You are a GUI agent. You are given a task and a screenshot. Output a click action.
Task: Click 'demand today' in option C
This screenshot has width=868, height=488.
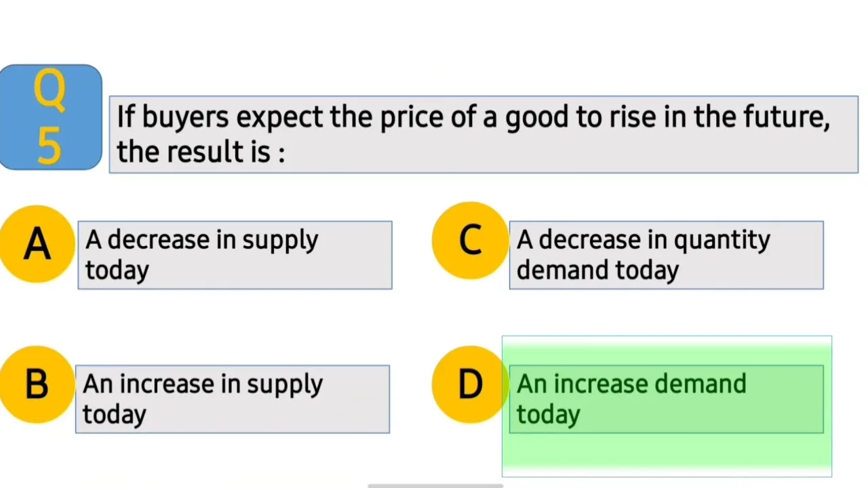(x=597, y=270)
